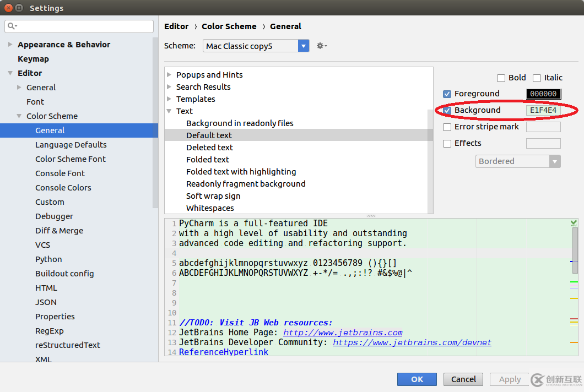The height and width of the screenshot is (392, 584).
Task: Click the search magnifier icon
Action: click(x=12, y=26)
